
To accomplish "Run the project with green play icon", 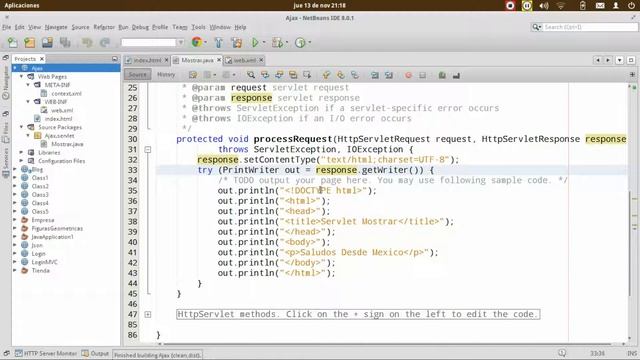I will 255,42.
